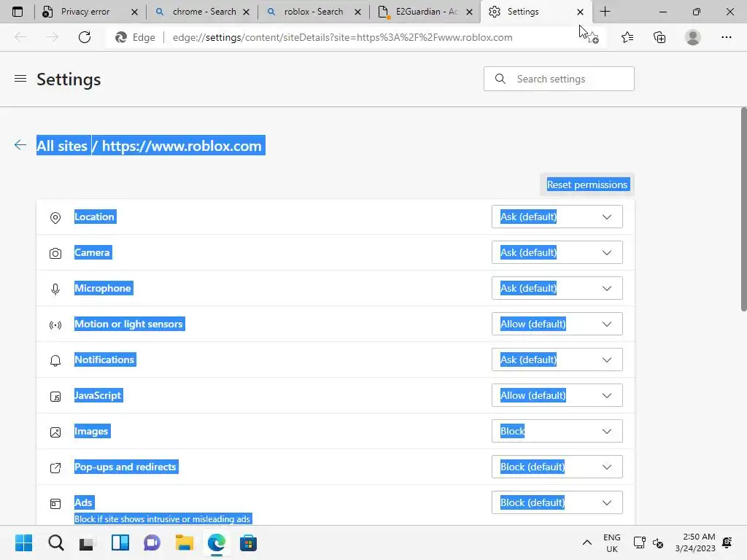The height and width of the screenshot is (560, 747).
Task: Click the JavaScript permission icon
Action: pyautogui.click(x=55, y=396)
